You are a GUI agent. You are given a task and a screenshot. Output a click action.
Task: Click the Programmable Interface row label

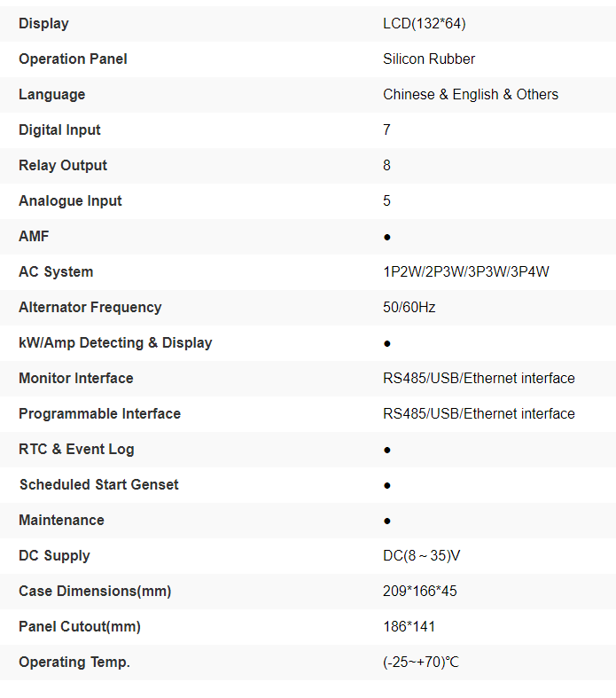pos(99,414)
